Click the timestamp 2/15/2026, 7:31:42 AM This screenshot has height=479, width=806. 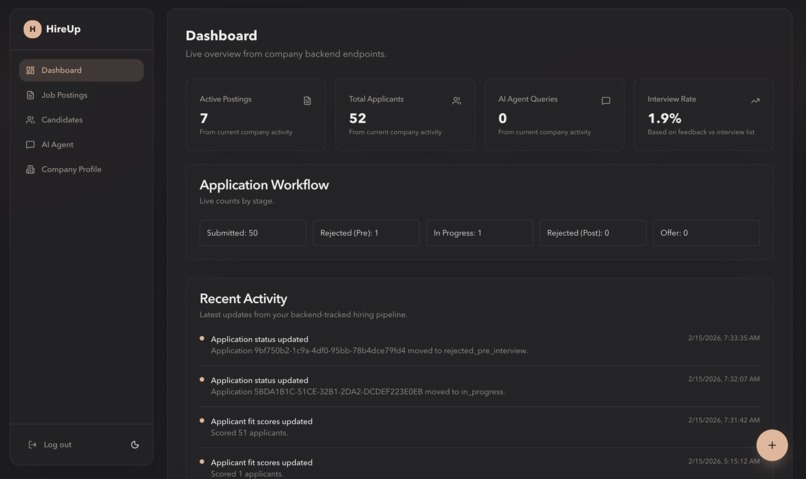click(724, 420)
